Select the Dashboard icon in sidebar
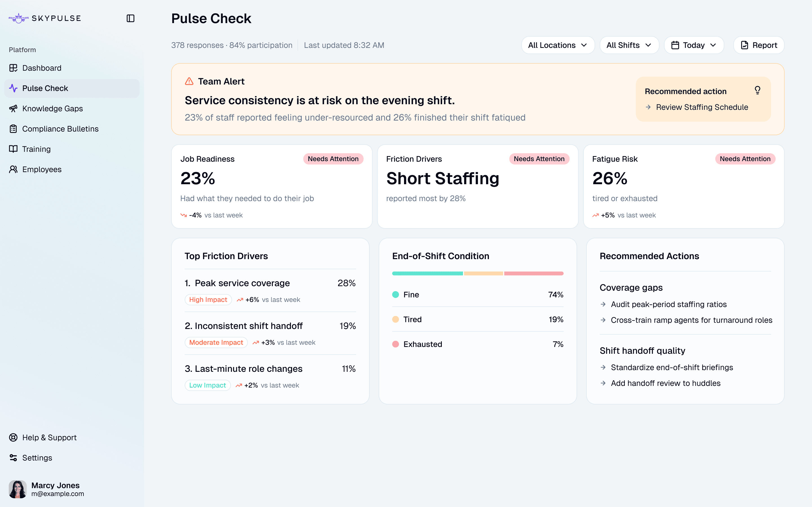Screen dimensions: 812x507 (x=14, y=68)
